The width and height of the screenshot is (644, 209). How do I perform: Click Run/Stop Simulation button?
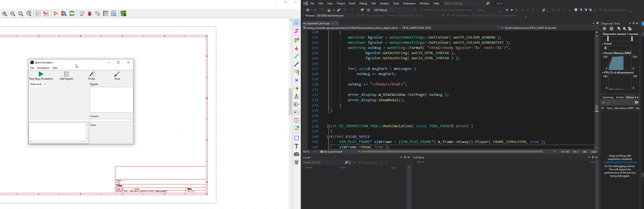(41, 76)
